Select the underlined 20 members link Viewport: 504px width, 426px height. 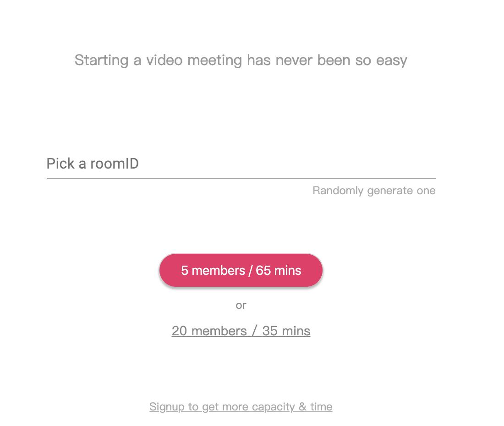click(x=209, y=331)
